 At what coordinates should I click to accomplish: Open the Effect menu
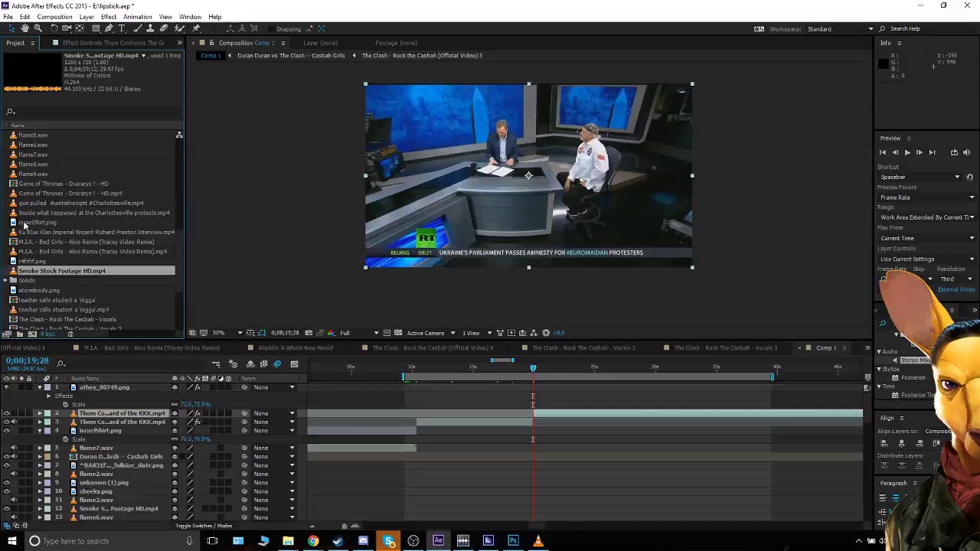coord(108,17)
